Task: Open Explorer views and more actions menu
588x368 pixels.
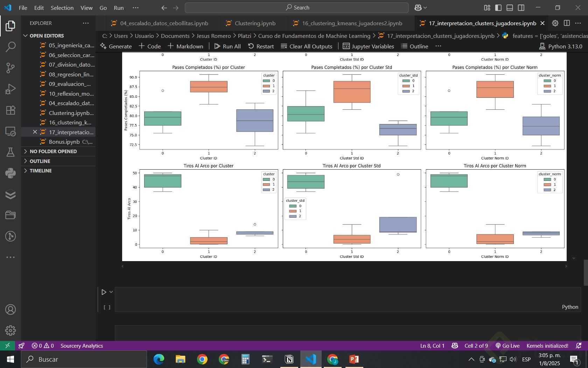Action: click(86, 23)
